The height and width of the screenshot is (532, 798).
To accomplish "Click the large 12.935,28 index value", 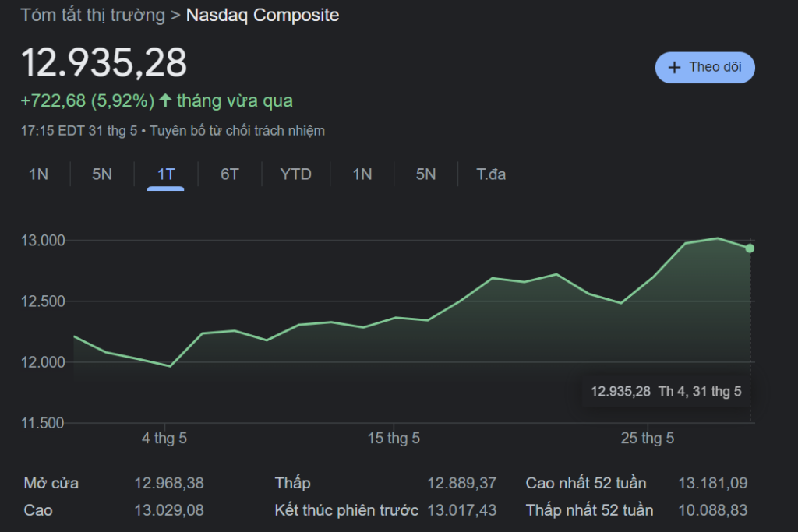I will [104, 62].
